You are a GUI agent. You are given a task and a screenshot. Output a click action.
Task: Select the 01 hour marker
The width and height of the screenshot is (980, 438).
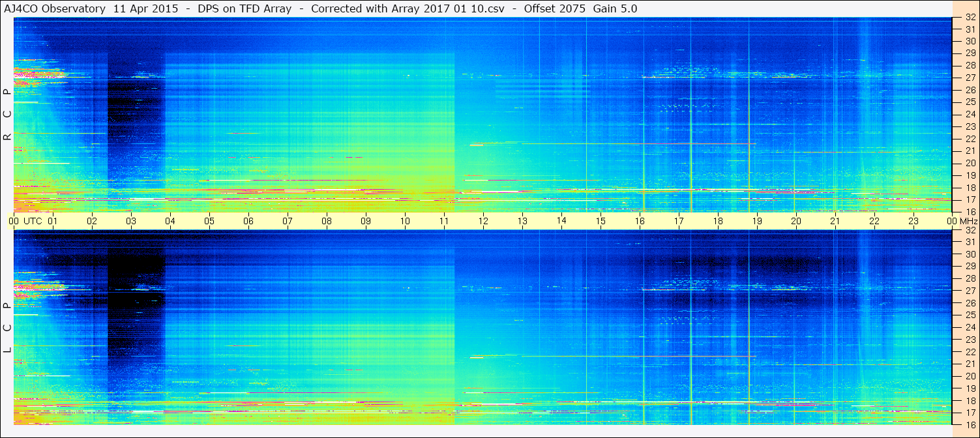pos(53,221)
